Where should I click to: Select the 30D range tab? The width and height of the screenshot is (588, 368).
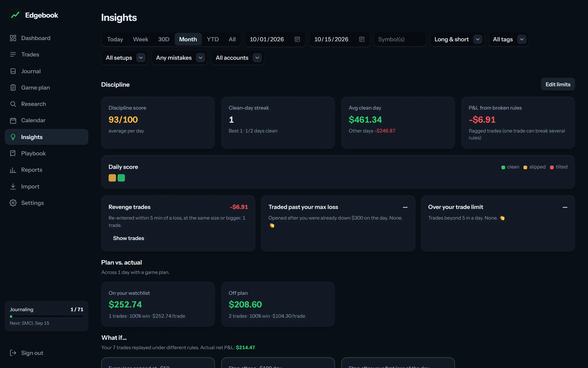[x=164, y=39]
